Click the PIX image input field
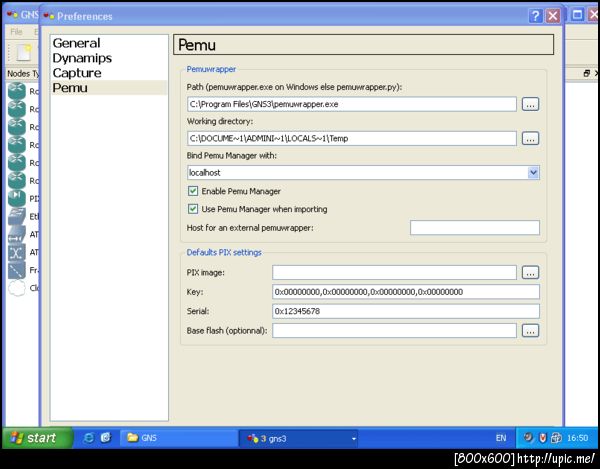This screenshot has height=469, width=600. point(394,273)
